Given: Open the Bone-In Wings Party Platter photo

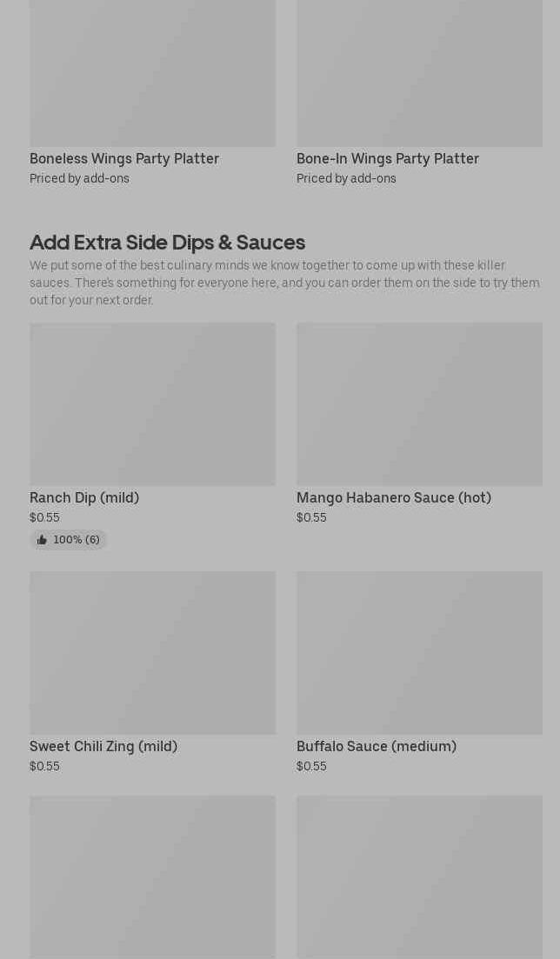Looking at the screenshot, I should pyautogui.click(x=419, y=74).
